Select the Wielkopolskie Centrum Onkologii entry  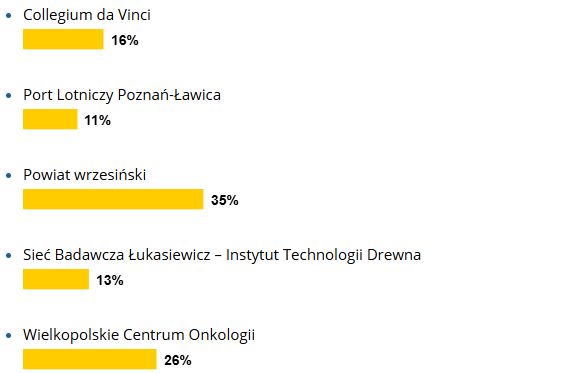click(139, 335)
